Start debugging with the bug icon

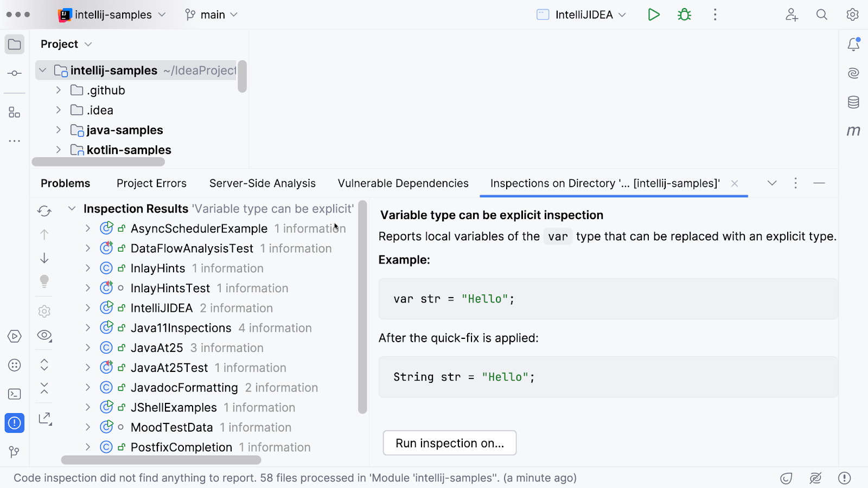coord(685,15)
